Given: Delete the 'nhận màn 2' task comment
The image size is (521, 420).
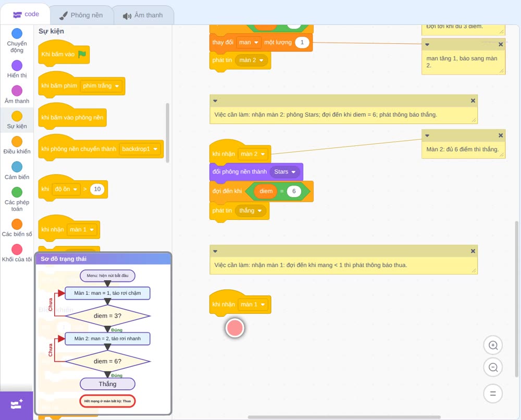Looking at the screenshot, I should click(x=473, y=101).
